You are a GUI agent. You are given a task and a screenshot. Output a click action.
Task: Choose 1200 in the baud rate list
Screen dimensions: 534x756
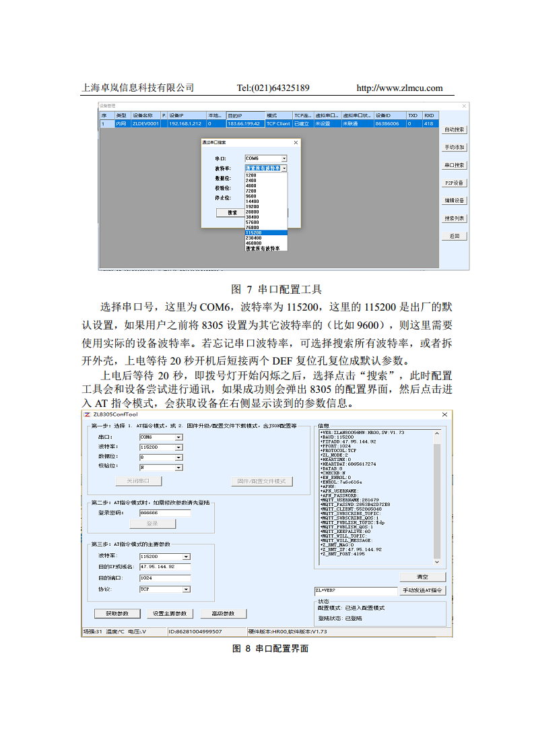tap(266, 175)
